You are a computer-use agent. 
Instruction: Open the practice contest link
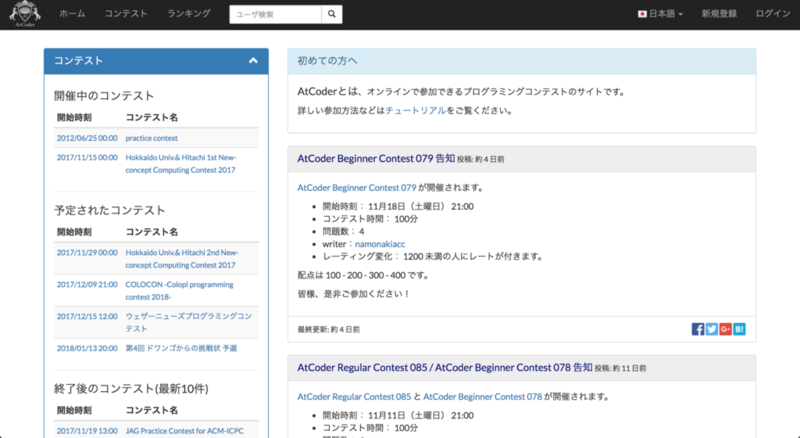point(152,138)
